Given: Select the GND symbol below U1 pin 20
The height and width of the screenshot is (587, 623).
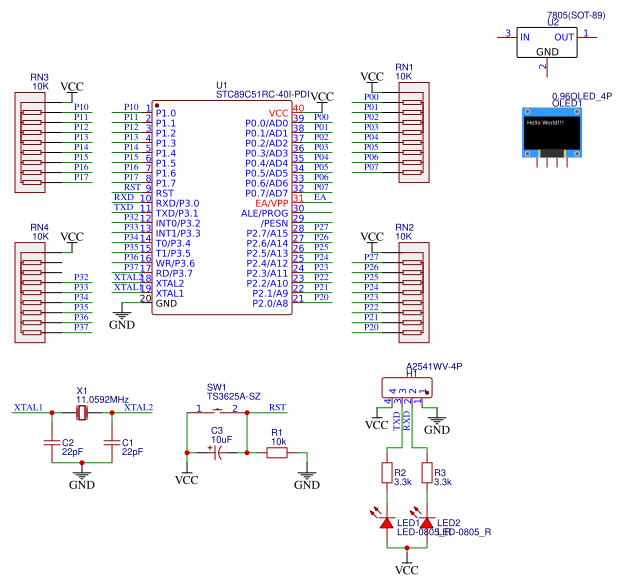Looking at the screenshot, I should click(121, 317).
